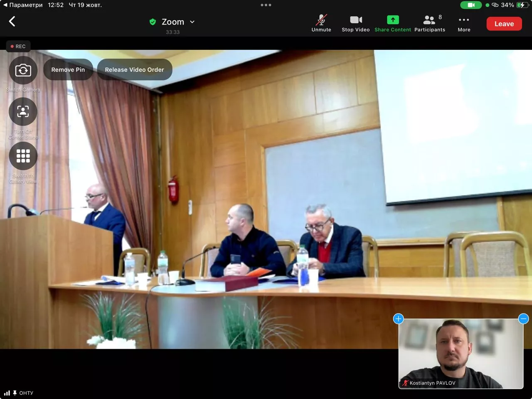Screen dimensions: 532x399
Task: Switch to Gallery View
Action: pos(23,156)
